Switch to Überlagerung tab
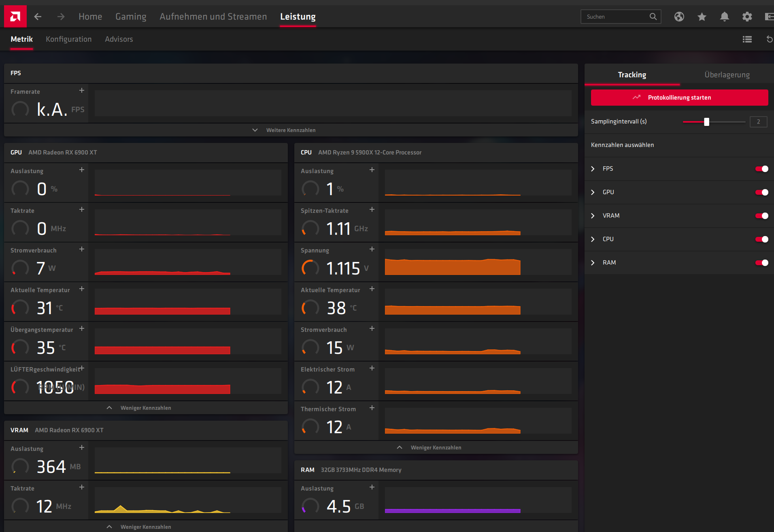This screenshot has width=774, height=532. 727,75
